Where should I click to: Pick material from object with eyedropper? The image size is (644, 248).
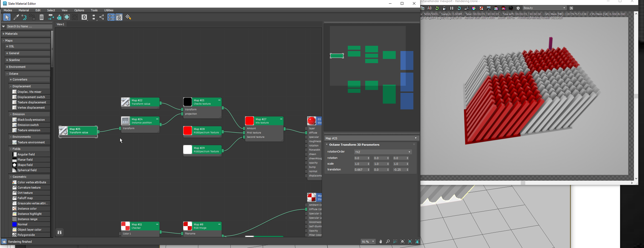tap(16, 17)
